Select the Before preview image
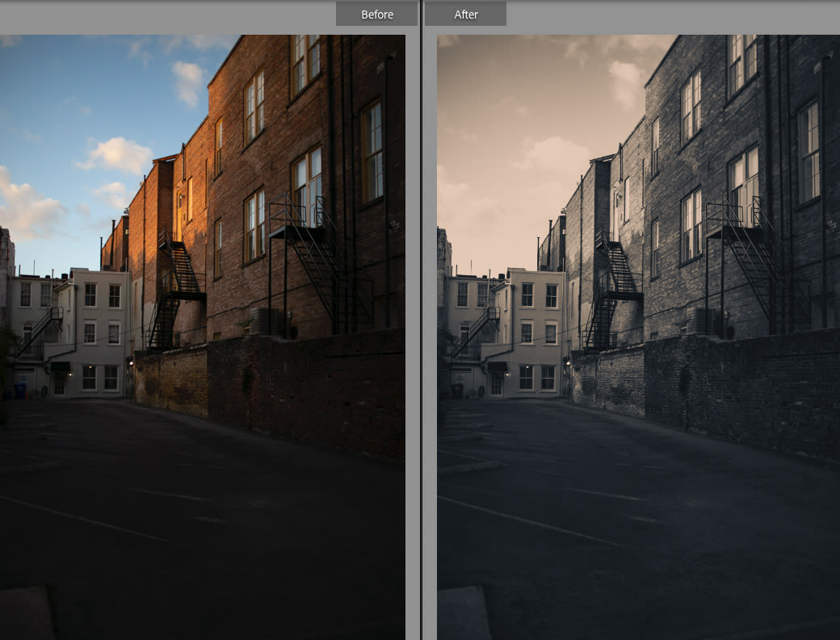 pyautogui.click(x=203, y=337)
